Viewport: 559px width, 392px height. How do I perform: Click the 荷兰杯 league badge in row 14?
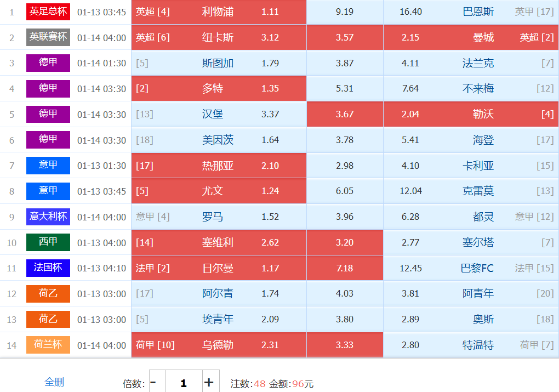point(48,345)
